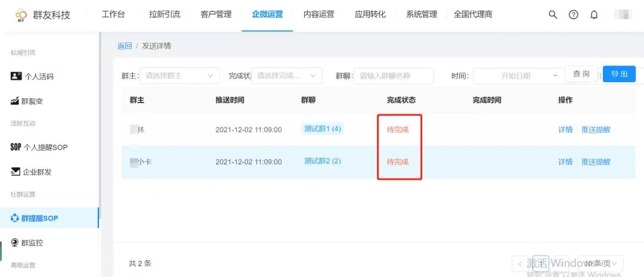Open the 全国代理商 tab
Viewport: 644px width, 277px height.
pos(473,14)
